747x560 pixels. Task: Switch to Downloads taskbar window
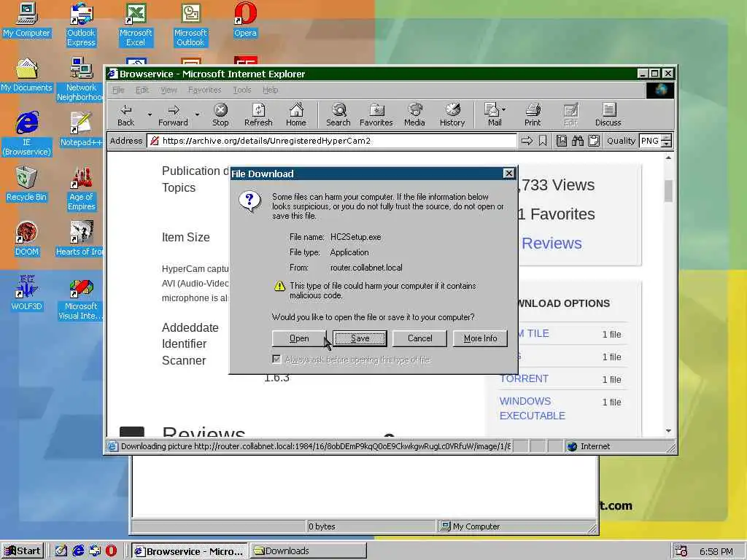click(x=309, y=551)
